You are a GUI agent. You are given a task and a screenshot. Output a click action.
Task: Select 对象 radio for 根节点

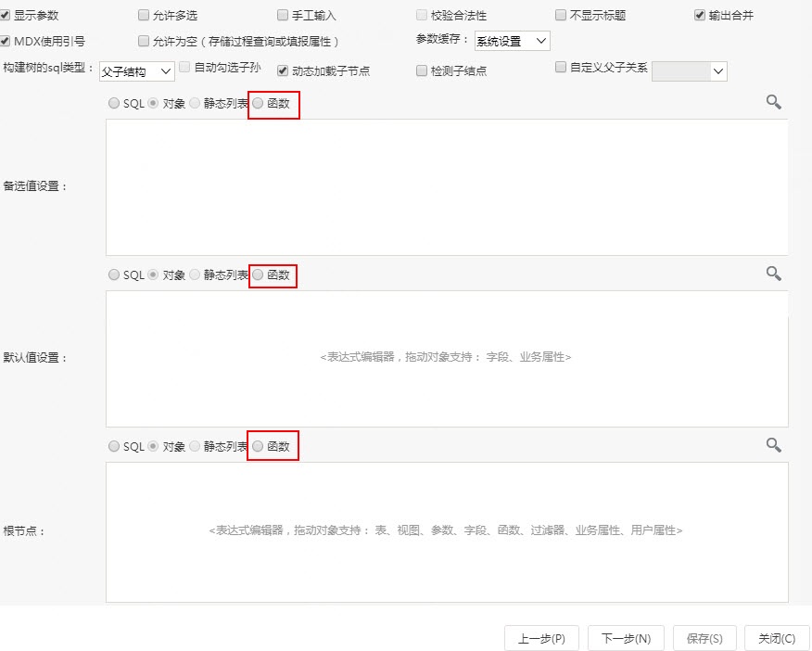coord(153,446)
